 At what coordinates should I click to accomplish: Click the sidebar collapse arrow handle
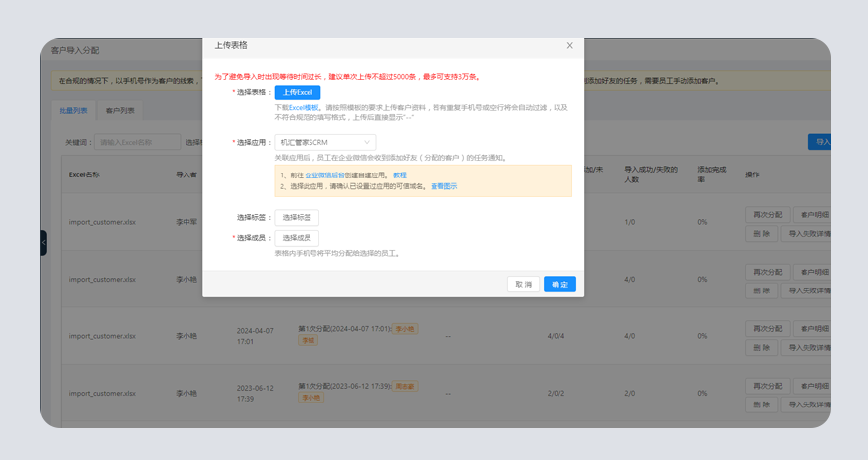click(x=43, y=242)
